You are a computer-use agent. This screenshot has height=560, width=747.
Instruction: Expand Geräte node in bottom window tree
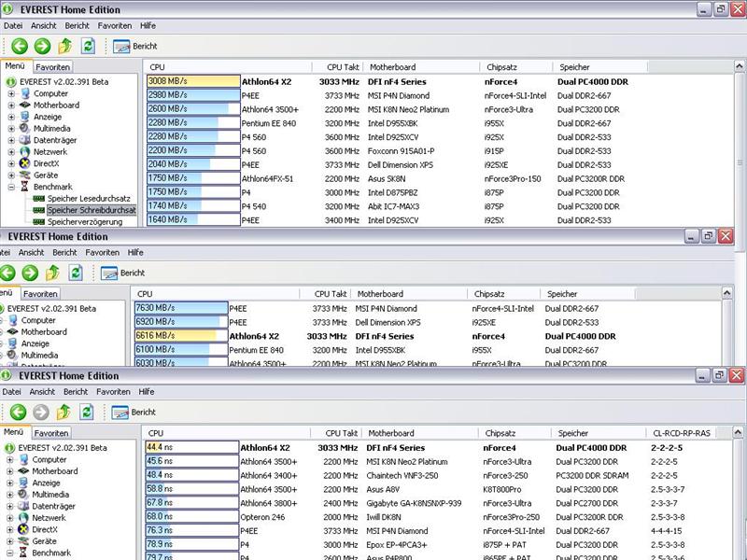[10, 541]
